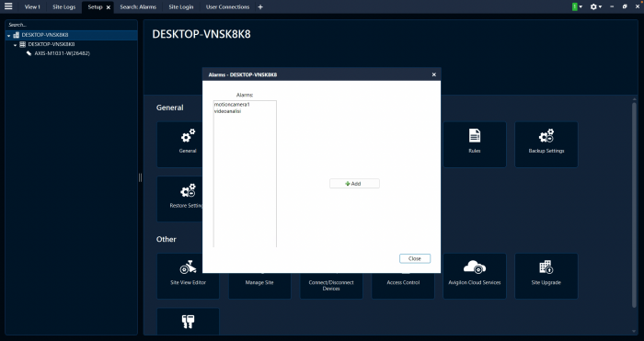644x341 pixels.
Task: Collapse the DESKTOP-VNSK8K8 server node
Action: [16, 44]
